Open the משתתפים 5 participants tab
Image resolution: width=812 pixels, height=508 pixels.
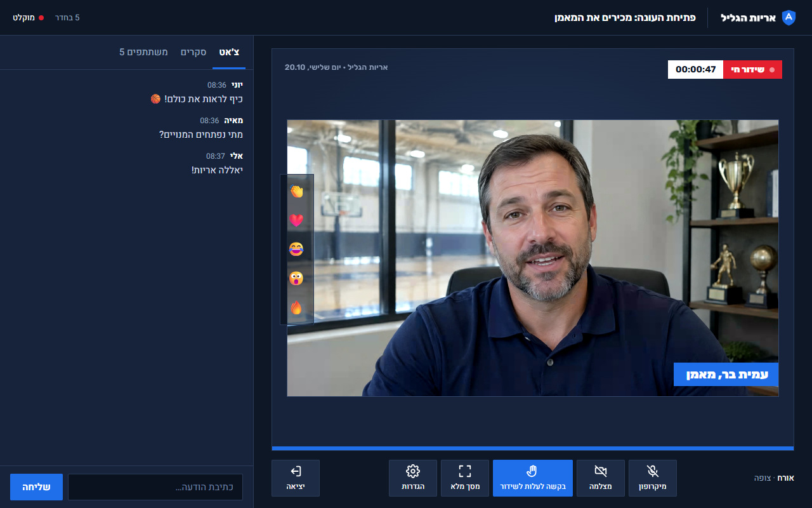(143, 52)
